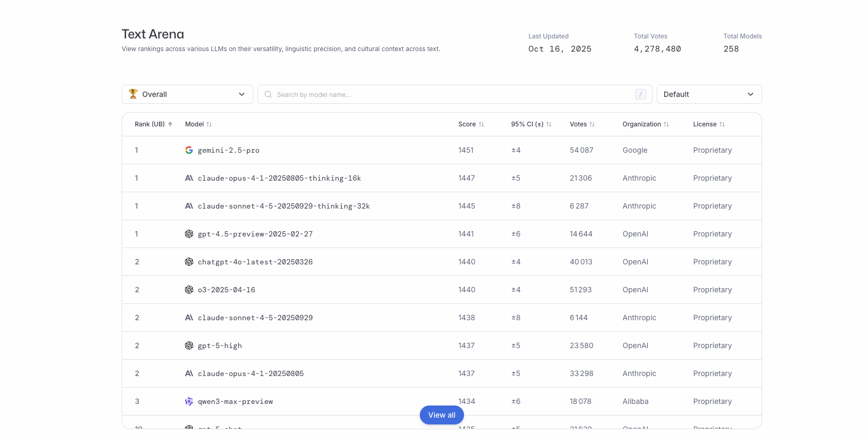Click the Alibaba Qwen icon beside qwen3-max-preview
868x435 pixels.
[189, 401]
